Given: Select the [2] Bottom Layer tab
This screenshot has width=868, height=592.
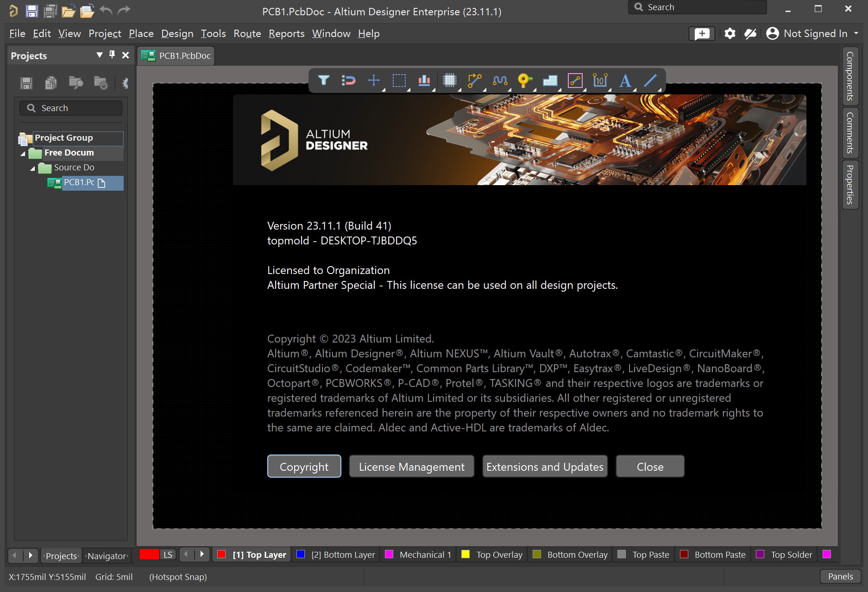Looking at the screenshot, I should (337, 555).
